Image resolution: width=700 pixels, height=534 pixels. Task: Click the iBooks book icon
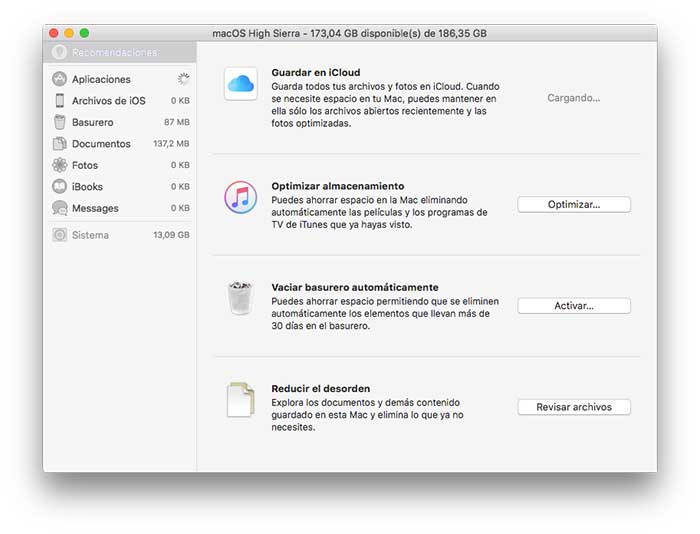point(59,186)
